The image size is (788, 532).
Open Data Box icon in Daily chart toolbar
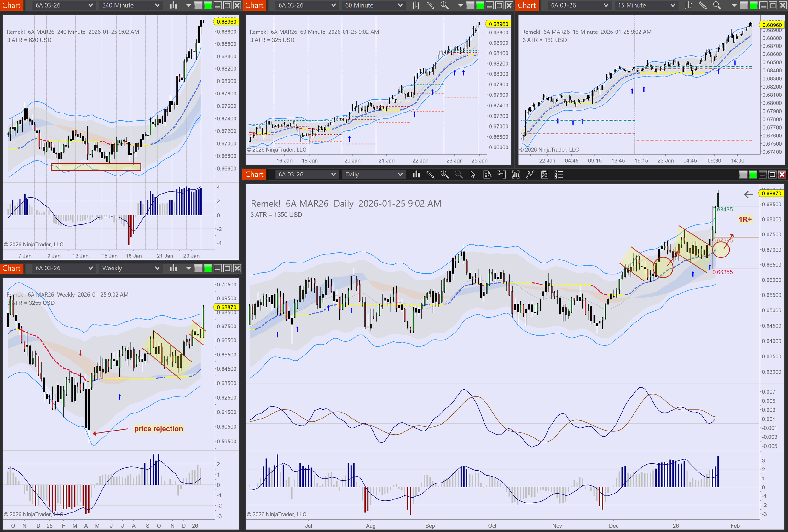(487, 175)
